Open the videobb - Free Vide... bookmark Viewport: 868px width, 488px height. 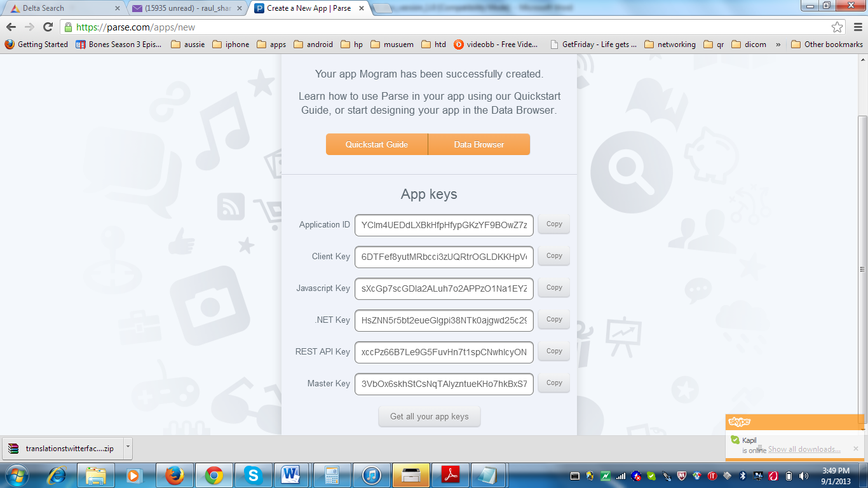[x=496, y=44]
